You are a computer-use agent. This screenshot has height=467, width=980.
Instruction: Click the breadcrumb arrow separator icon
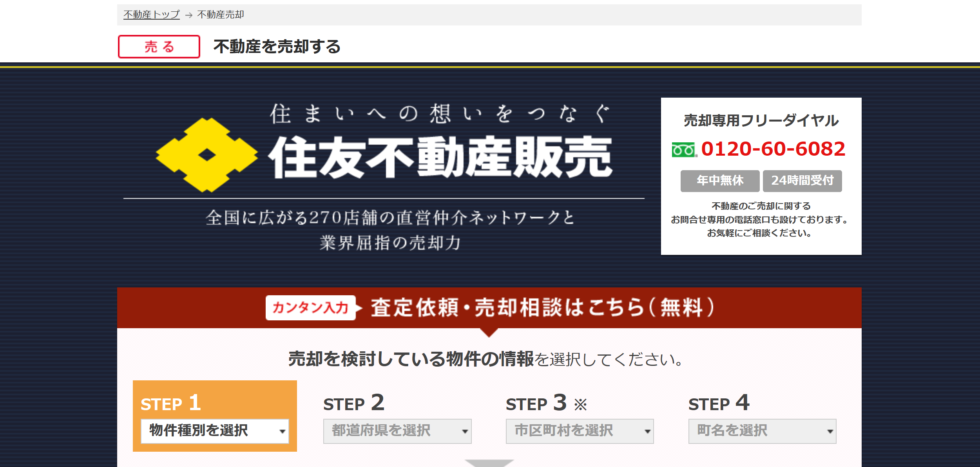tap(188, 15)
